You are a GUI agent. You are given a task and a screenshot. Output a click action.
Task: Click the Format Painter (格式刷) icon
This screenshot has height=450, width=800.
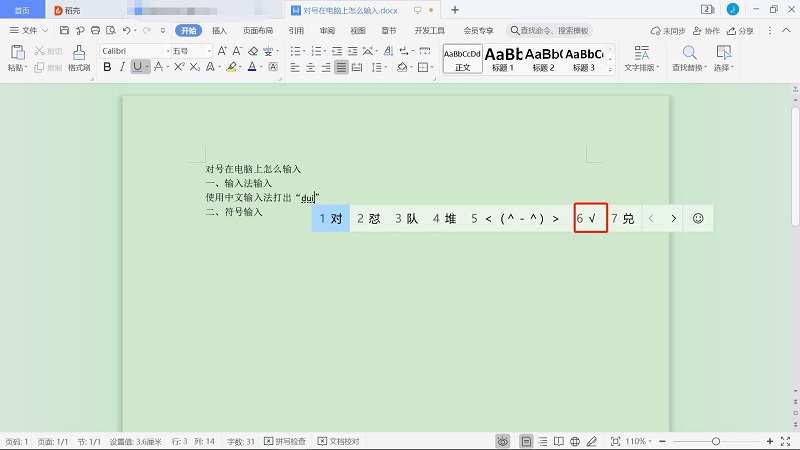click(79, 56)
